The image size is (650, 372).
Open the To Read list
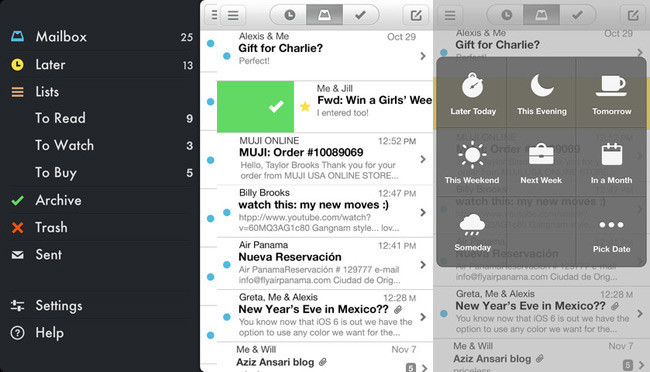pyautogui.click(x=101, y=118)
